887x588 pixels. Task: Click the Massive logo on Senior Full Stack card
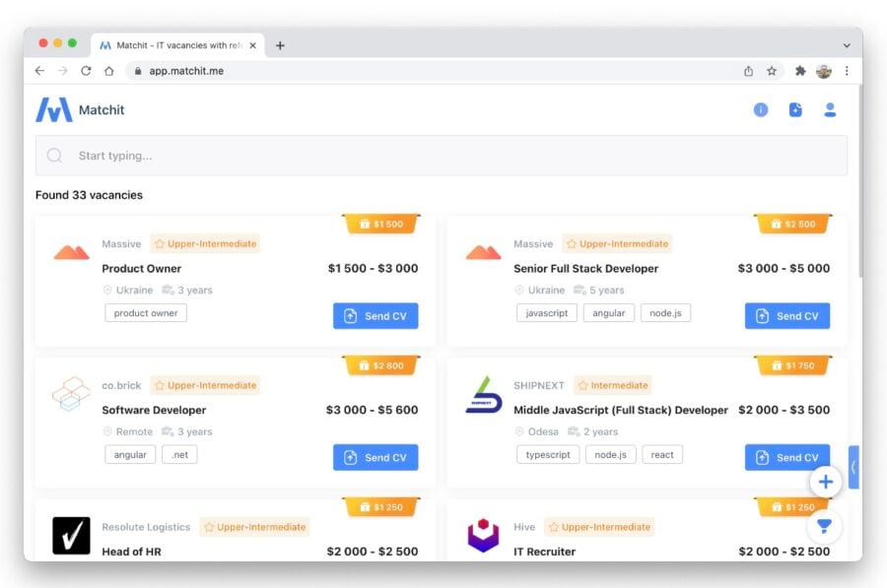[x=483, y=252]
